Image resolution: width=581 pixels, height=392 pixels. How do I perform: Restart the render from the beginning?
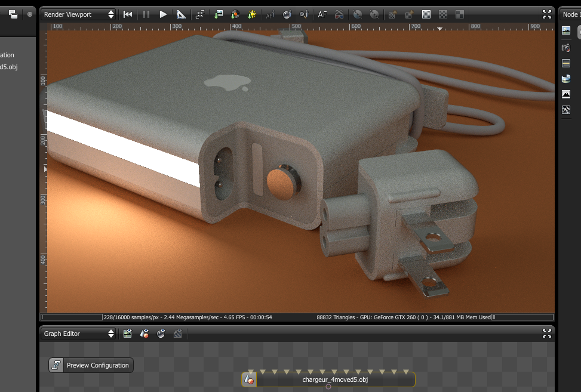(x=128, y=14)
